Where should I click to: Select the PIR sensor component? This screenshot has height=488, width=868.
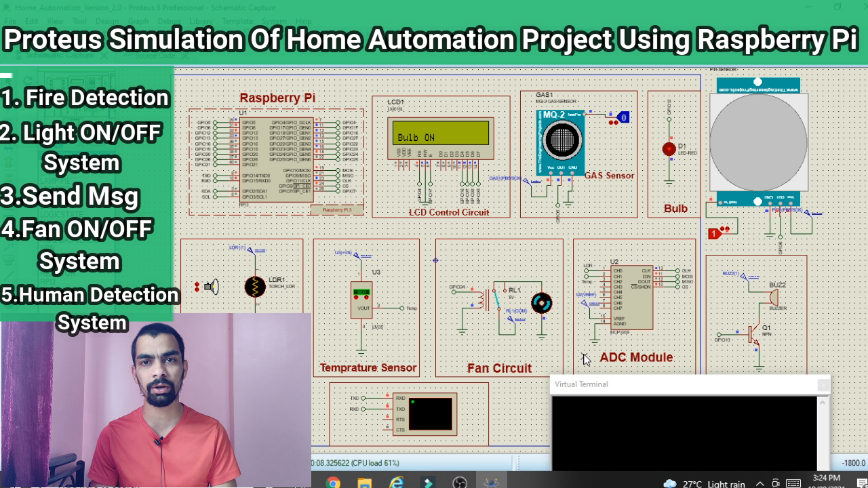point(758,142)
